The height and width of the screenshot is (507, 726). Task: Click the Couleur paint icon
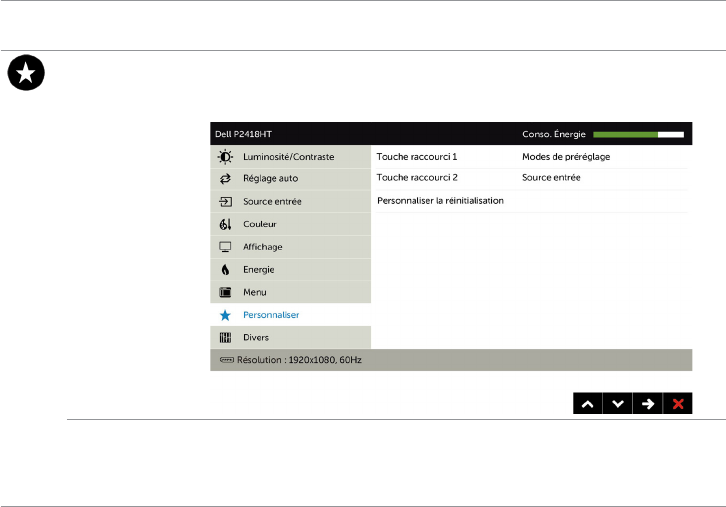[x=225, y=224]
